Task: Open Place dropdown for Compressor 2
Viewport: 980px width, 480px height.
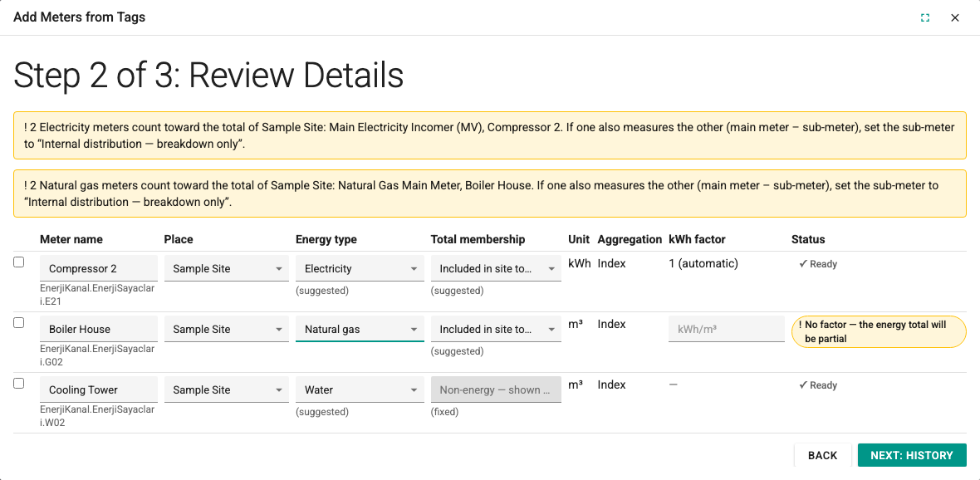Action: click(226, 268)
